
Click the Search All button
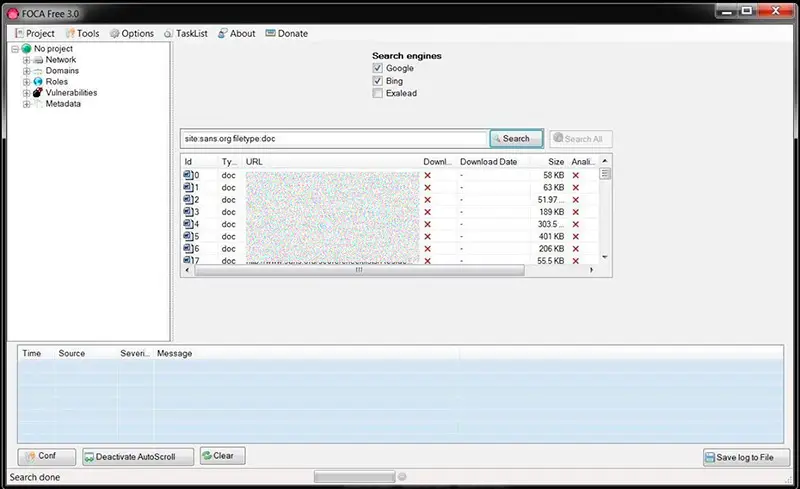click(581, 139)
